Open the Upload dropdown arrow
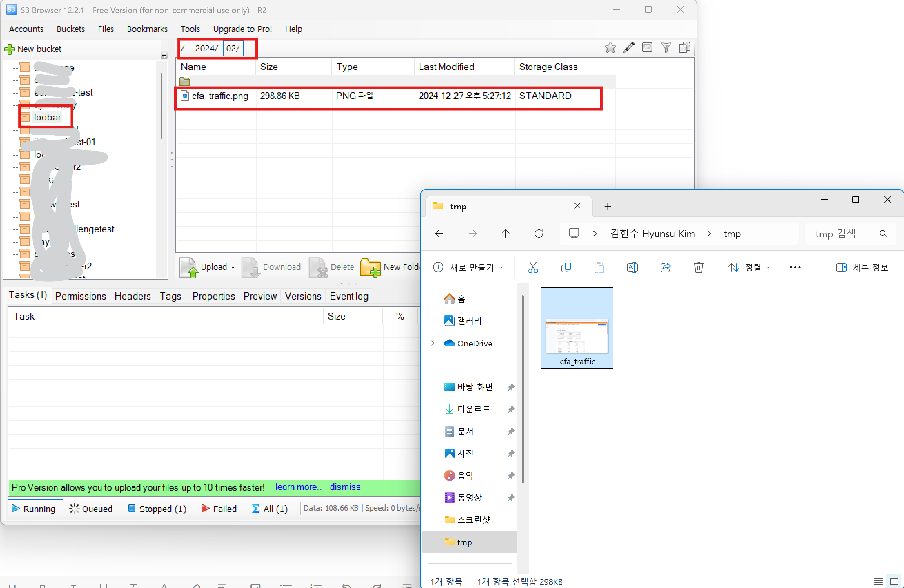 (233, 267)
